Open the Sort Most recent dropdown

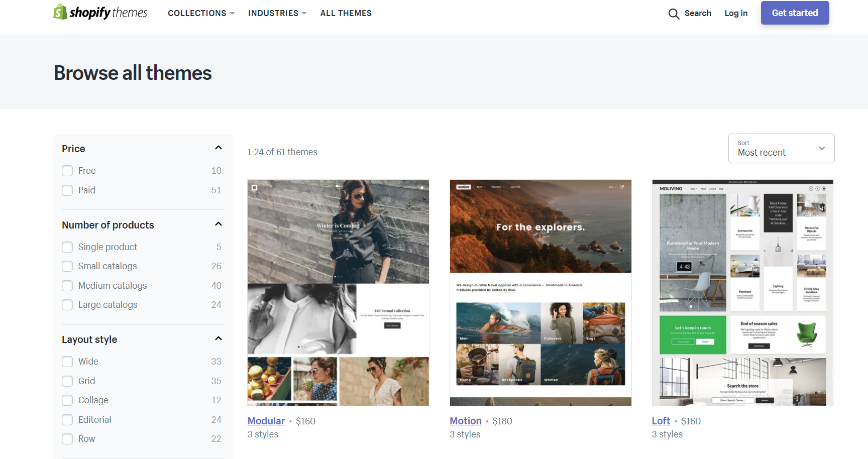[781, 149]
